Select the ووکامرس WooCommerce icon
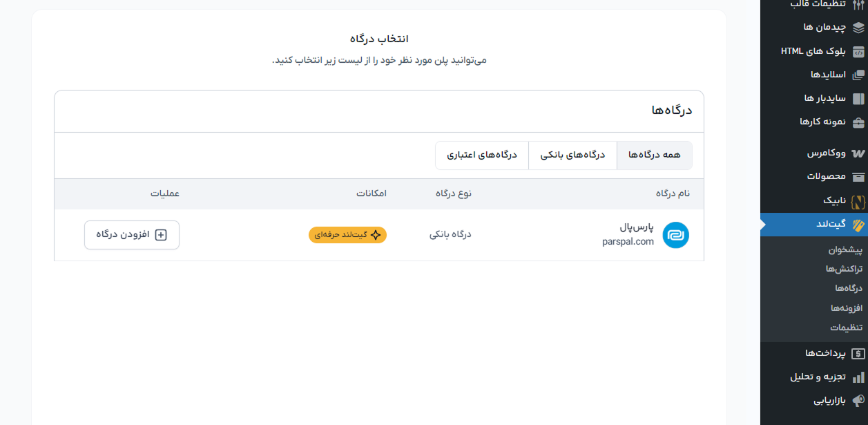The height and width of the screenshot is (425, 868). (x=858, y=154)
